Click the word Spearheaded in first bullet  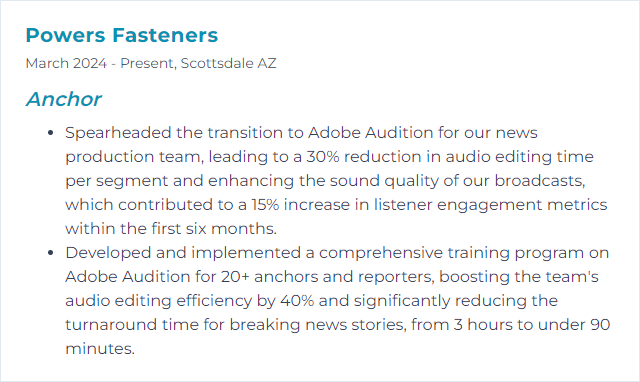coord(118,133)
